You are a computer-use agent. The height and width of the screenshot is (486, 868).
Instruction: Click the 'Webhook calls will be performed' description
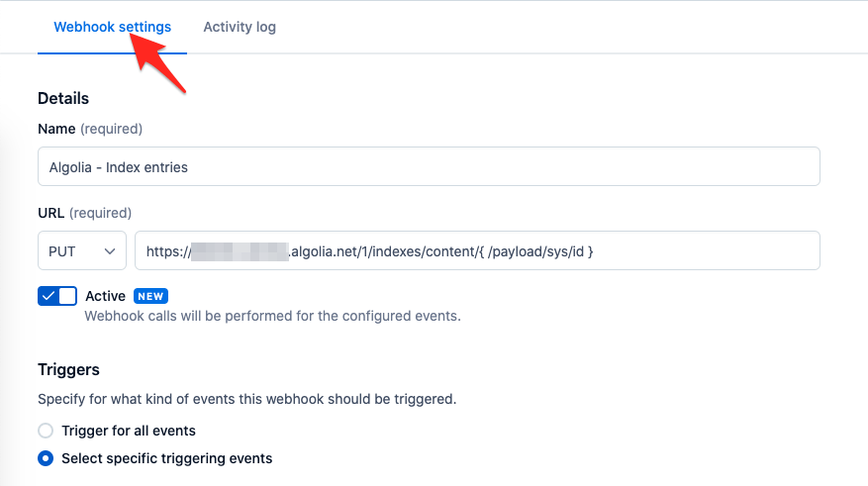[272, 316]
